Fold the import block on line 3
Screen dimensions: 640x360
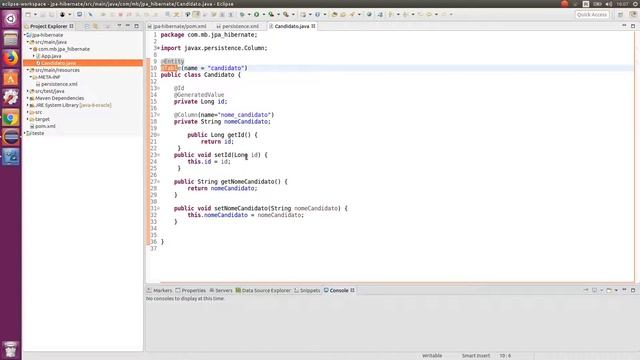click(158, 48)
